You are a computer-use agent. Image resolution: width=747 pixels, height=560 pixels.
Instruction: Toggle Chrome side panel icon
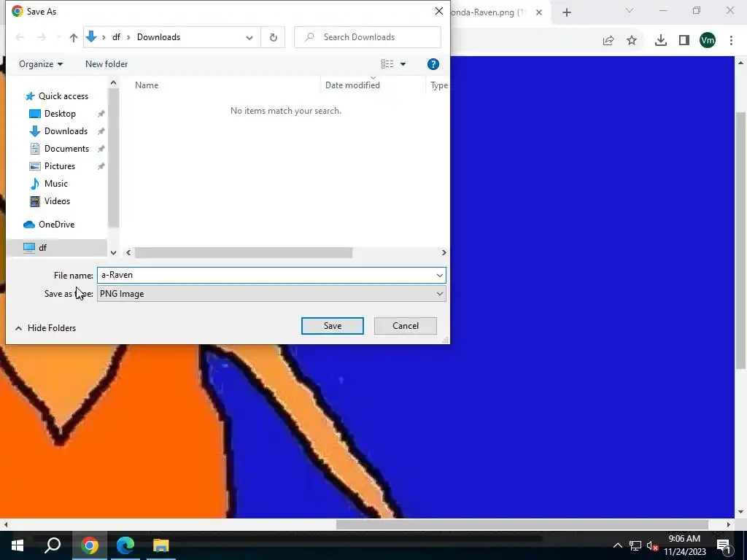click(684, 41)
